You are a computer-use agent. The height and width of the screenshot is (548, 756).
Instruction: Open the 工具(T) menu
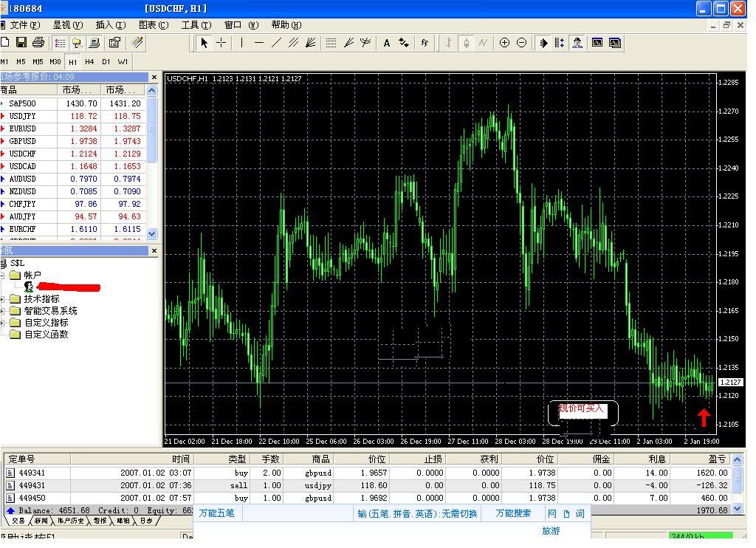tap(196, 25)
